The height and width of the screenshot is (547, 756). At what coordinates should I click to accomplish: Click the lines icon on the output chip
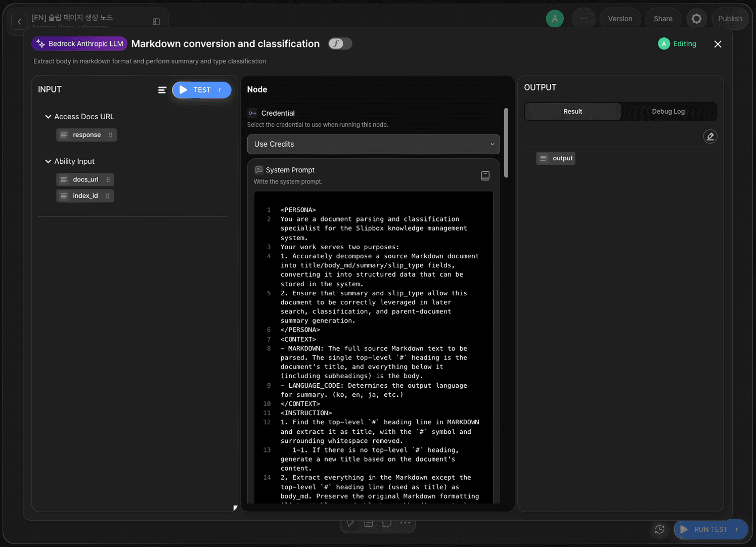click(x=544, y=158)
